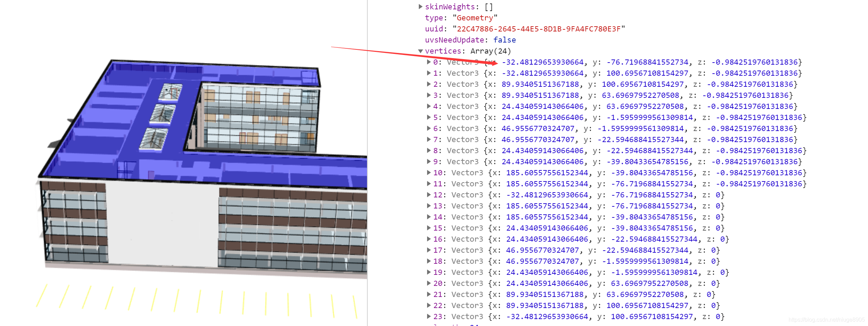The width and height of the screenshot is (868, 326).
Task: Expand vertex 14 Vector3 entry
Action: (429, 217)
